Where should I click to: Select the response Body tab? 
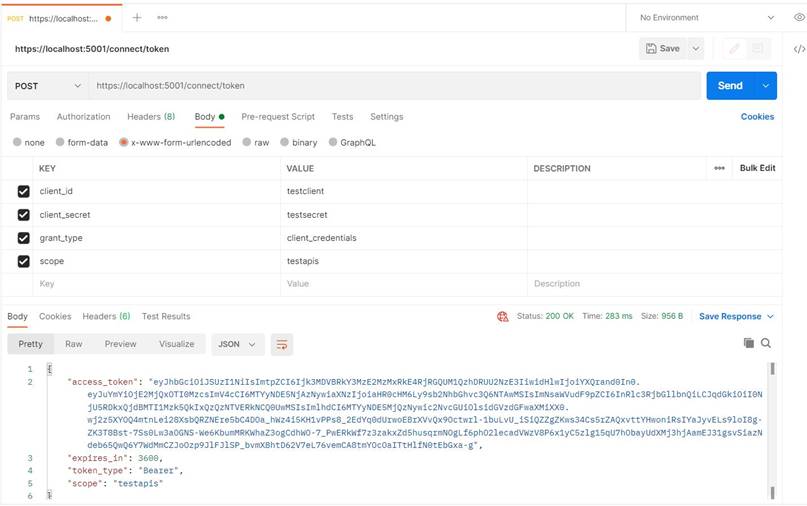click(x=17, y=316)
